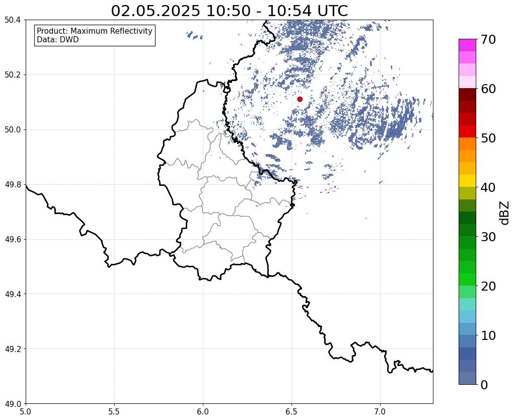Click the latitude axis label 49.4
The image size is (515, 420).
coord(13,294)
